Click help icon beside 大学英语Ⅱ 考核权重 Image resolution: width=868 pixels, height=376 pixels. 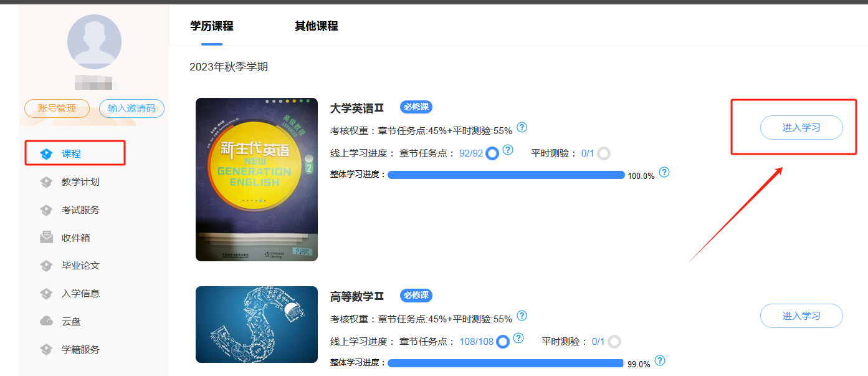coord(522,128)
